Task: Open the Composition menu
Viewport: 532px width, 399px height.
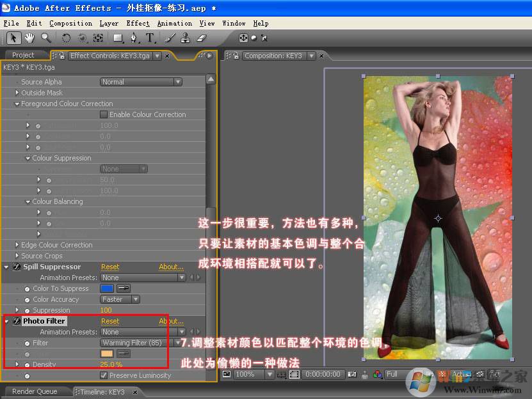Action: click(x=70, y=23)
